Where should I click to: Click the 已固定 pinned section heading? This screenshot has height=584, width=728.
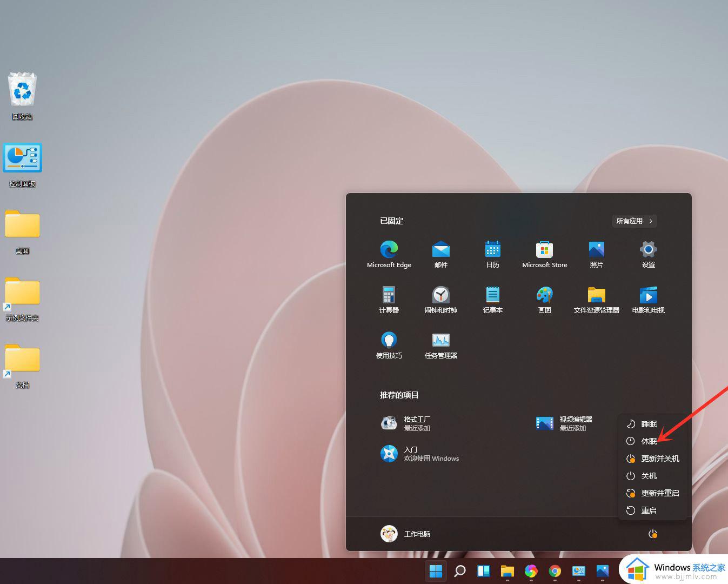coord(391,221)
